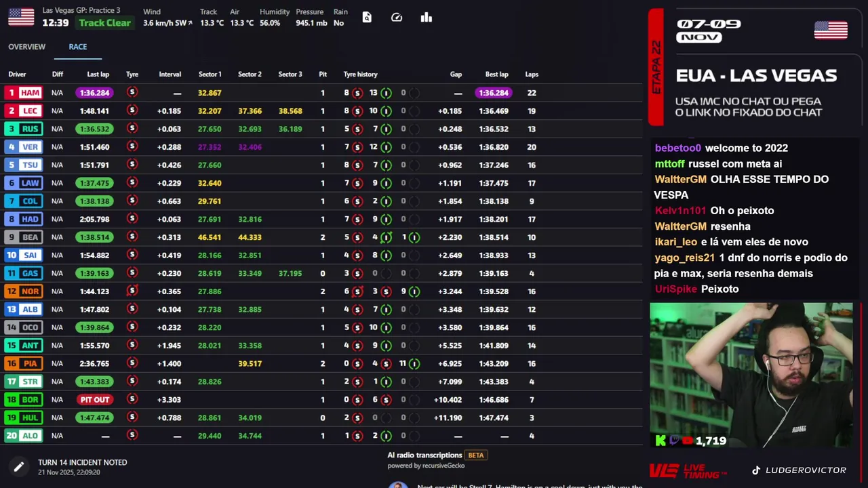
Task: Click the soft tyre icon in ALO's Tyre column
Action: (x=132, y=435)
